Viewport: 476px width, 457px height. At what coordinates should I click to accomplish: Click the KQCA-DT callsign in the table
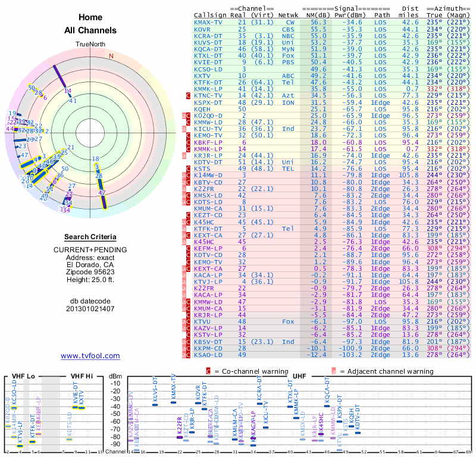[208, 49]
